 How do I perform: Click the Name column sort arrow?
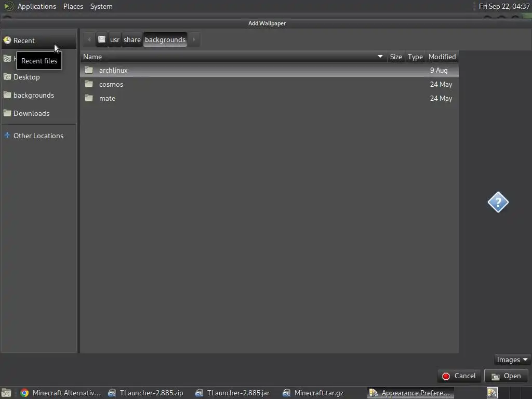click(380, 57)
